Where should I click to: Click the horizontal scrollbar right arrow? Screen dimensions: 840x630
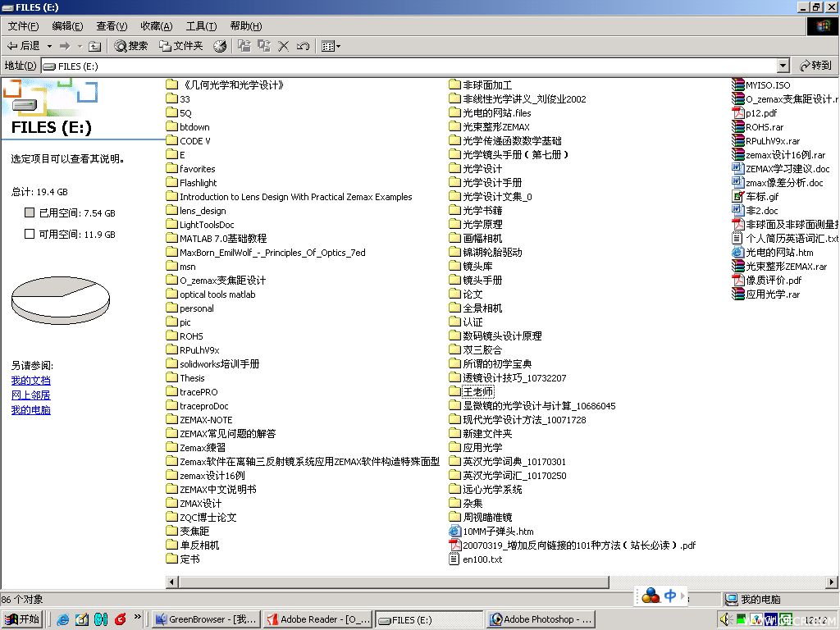[x=832, y=582]
